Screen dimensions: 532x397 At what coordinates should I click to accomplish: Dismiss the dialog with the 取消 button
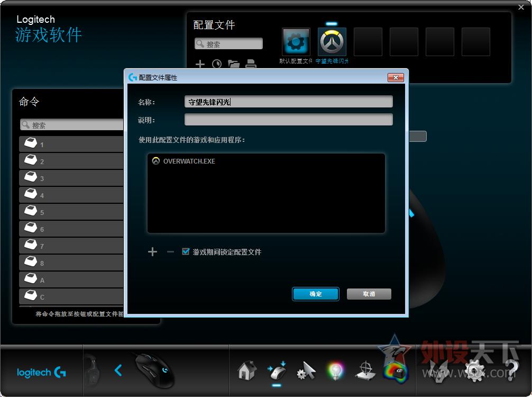point(369,294)
